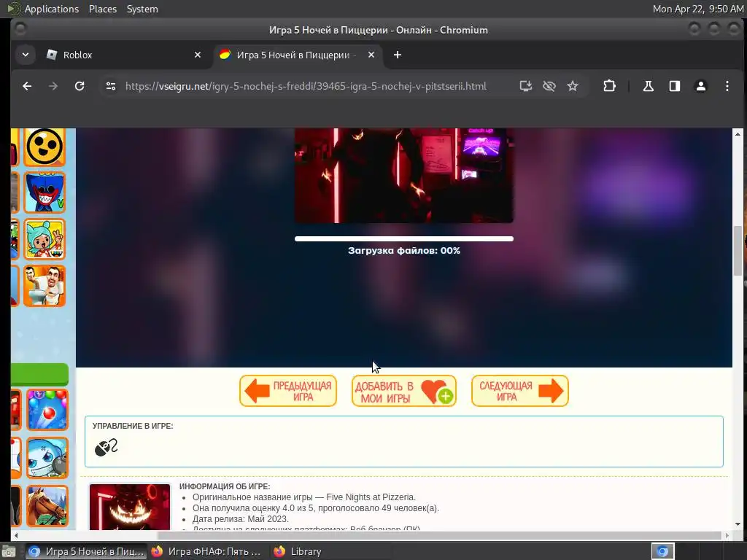Click ДОБАВИТЬ В МОИ ИГРЫ button
This screenshot has height=560, width=747.
pyautogui.click(x=404, y=391)
